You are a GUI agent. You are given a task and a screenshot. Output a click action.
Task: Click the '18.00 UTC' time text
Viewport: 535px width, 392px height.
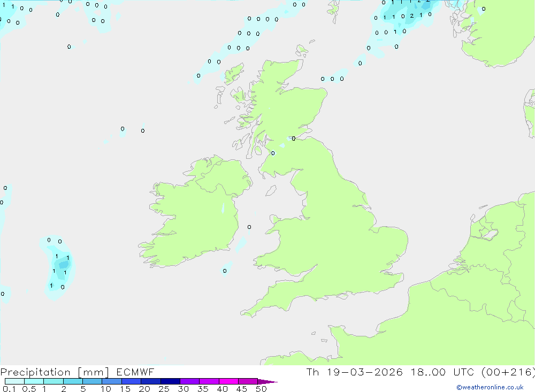(x=442, y=372)
